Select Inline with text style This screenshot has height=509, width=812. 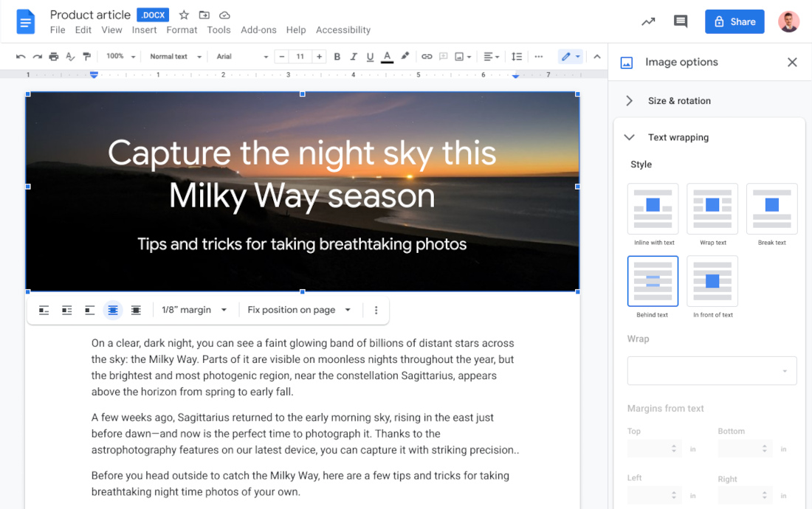pyautogui.click(x=653, y=209)
